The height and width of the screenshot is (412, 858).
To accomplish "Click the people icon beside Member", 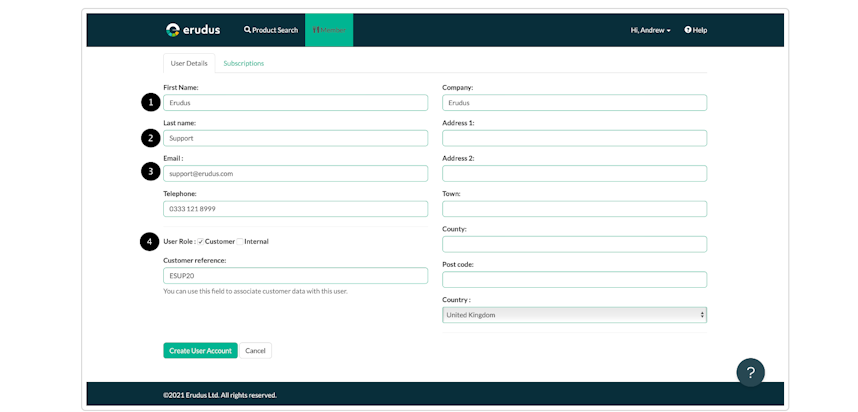I will point(316,30).
